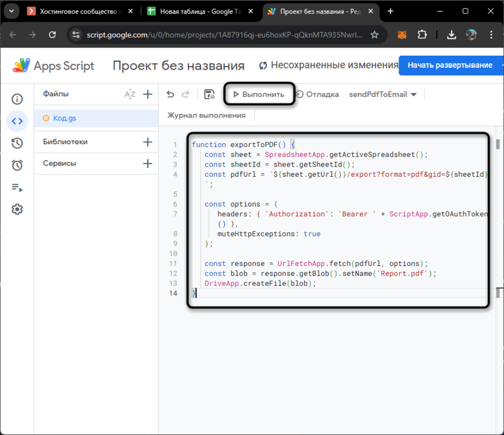504x435 pixels.
Task: Expand the Начать развертывание deploy dropdown
Action: [x=500, y=65]
